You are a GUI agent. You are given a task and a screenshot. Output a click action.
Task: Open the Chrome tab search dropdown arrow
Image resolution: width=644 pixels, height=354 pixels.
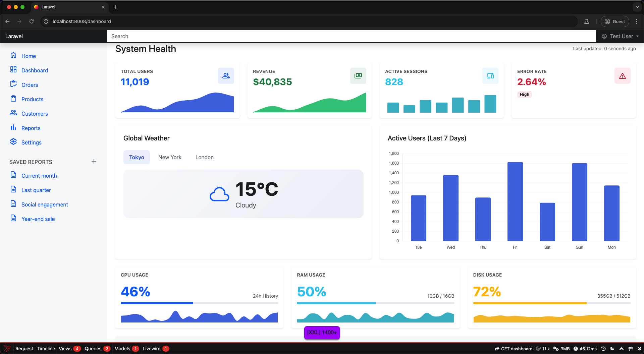coord(637,7)
